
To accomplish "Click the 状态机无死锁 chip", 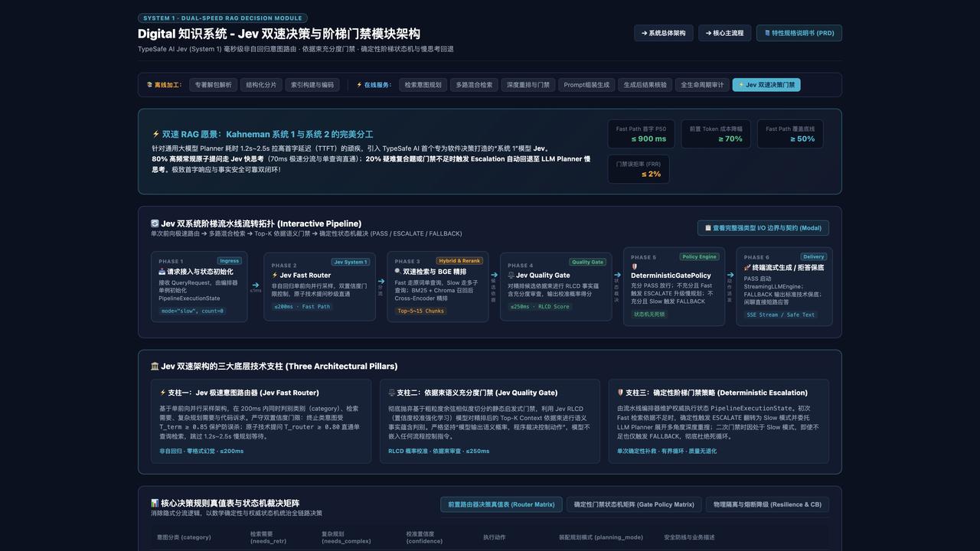I will click(650, 315).
